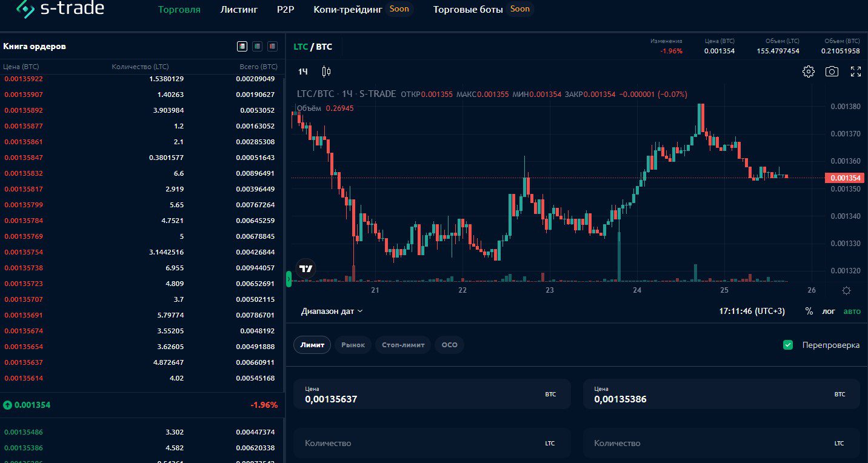
Task: Open chart settings gear
Action: click(x=808, y=72)
